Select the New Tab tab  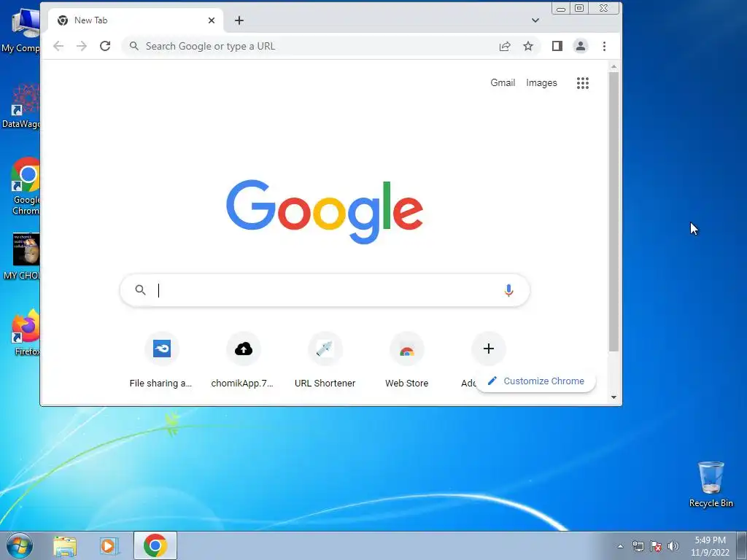pyautogui.click(x=136, y=20)
